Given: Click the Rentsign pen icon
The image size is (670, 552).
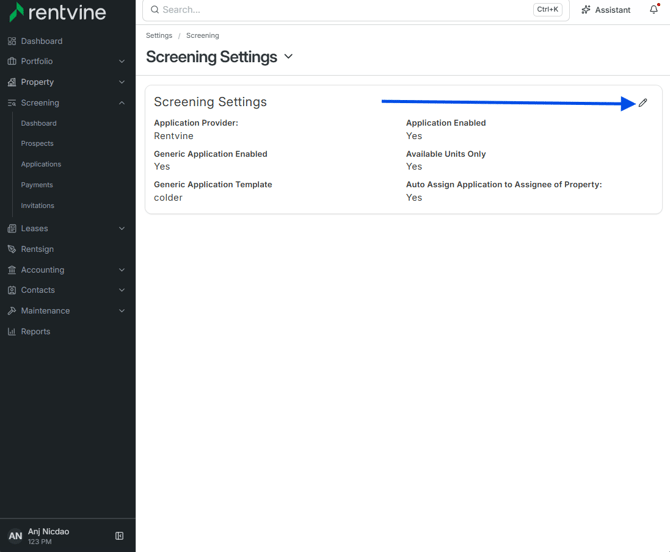Looking at the screenshot, I should [12, 249].
